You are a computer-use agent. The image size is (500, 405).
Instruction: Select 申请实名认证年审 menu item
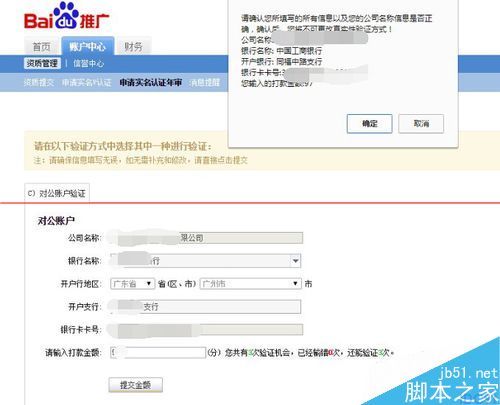pyautogui.click(x=151, y=82)
